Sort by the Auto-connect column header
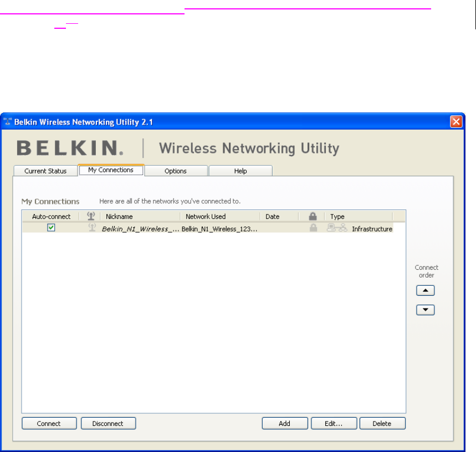 pos(51,216)
